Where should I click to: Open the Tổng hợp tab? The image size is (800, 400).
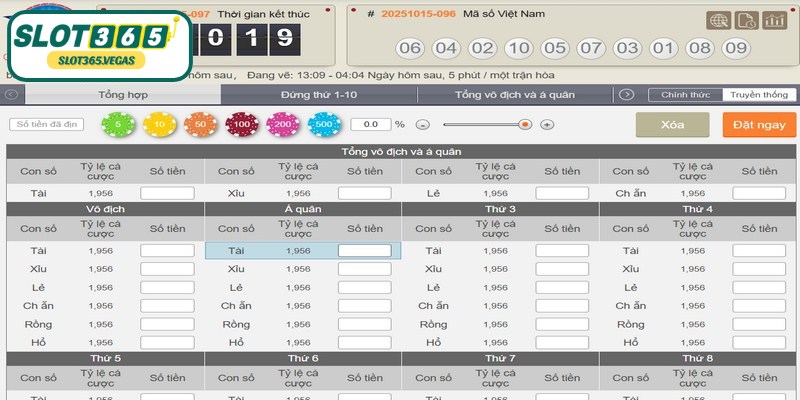click(123, 95)
